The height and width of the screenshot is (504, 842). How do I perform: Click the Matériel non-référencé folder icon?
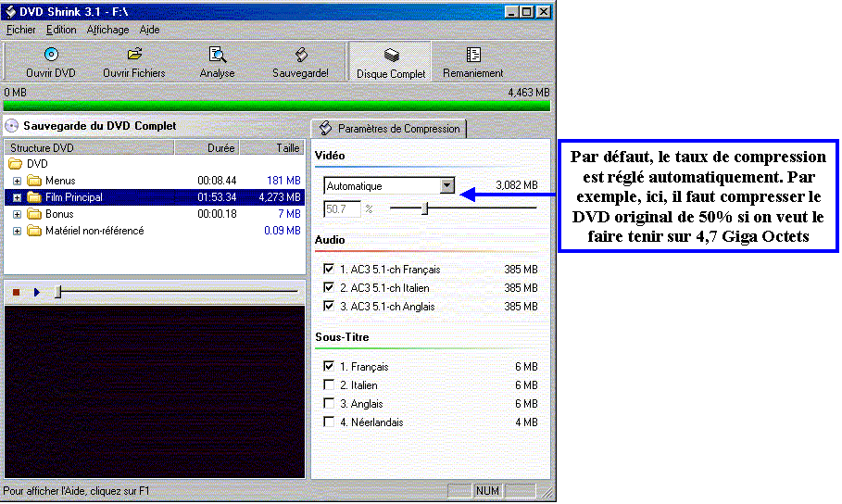[x=34, y=231]
